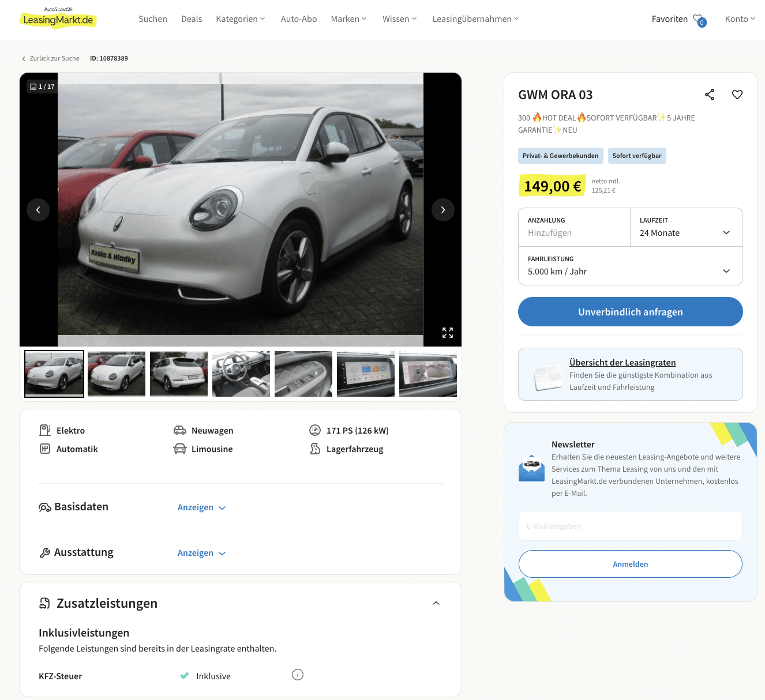765x700 pixels.
Task: Click the KFZ-Steuer info icon
Action: coord(298,675)
